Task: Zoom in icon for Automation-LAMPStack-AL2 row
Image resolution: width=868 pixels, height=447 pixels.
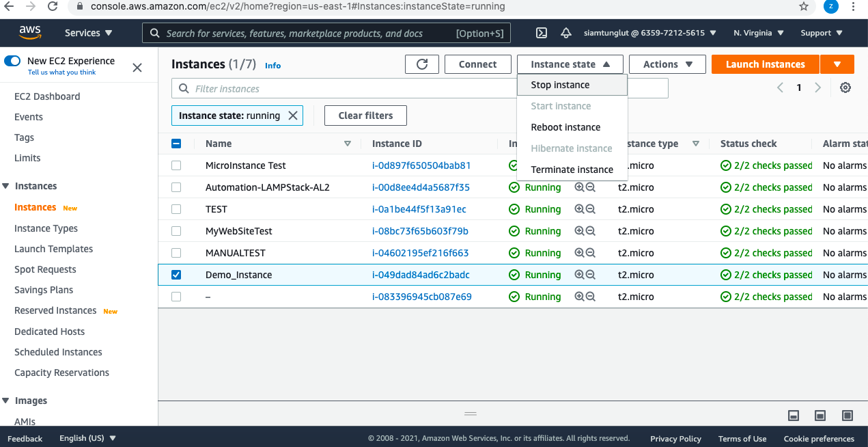Action: 579,187
